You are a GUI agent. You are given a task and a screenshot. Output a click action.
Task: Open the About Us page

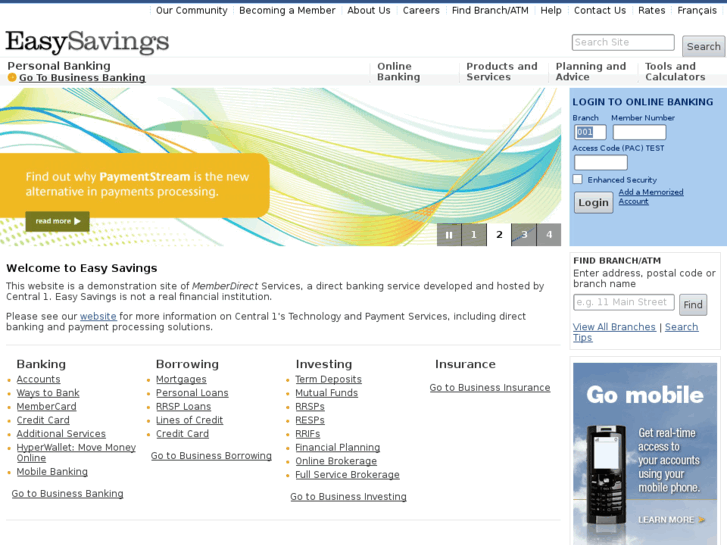pyautogui.click(x=369, y=10)
